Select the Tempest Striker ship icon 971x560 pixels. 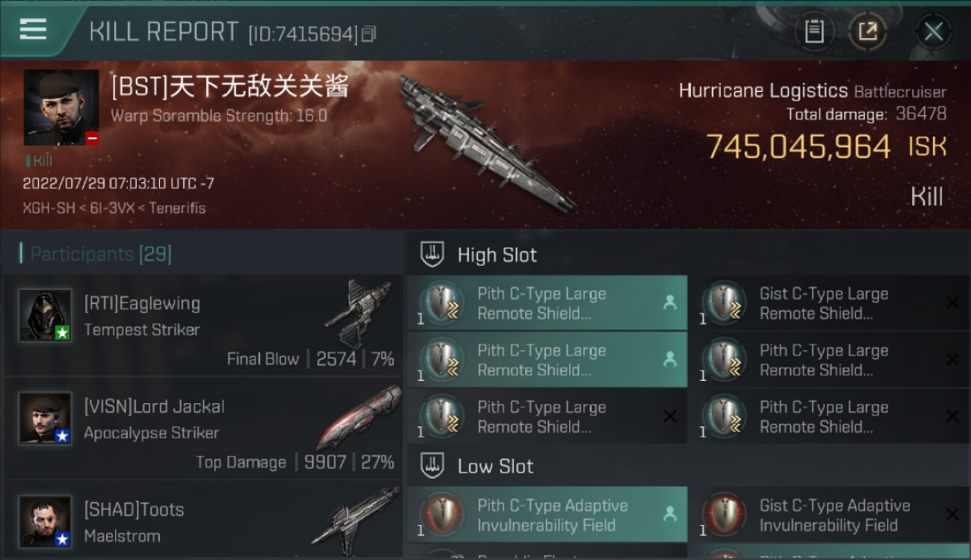coord(358,314)
